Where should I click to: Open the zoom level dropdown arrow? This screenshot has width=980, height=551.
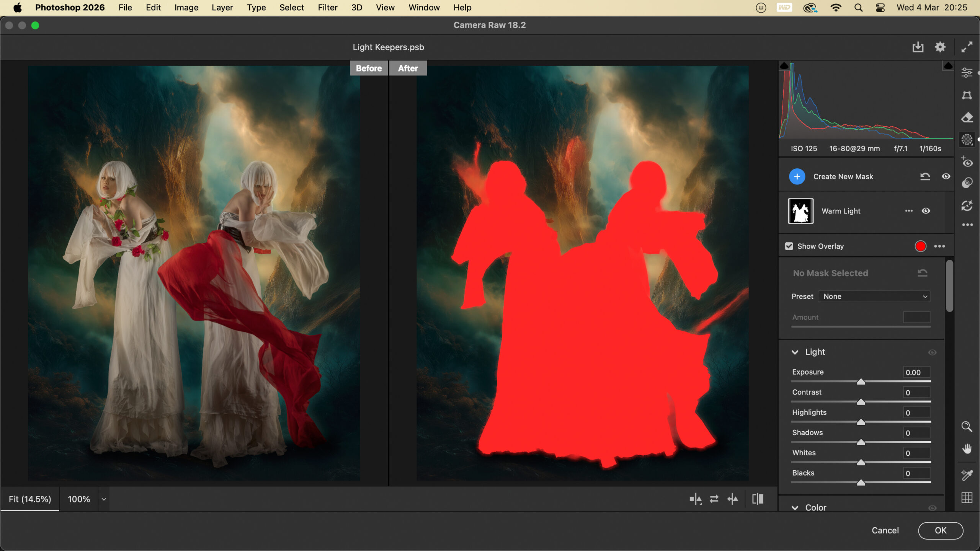[x=104, y=499]
